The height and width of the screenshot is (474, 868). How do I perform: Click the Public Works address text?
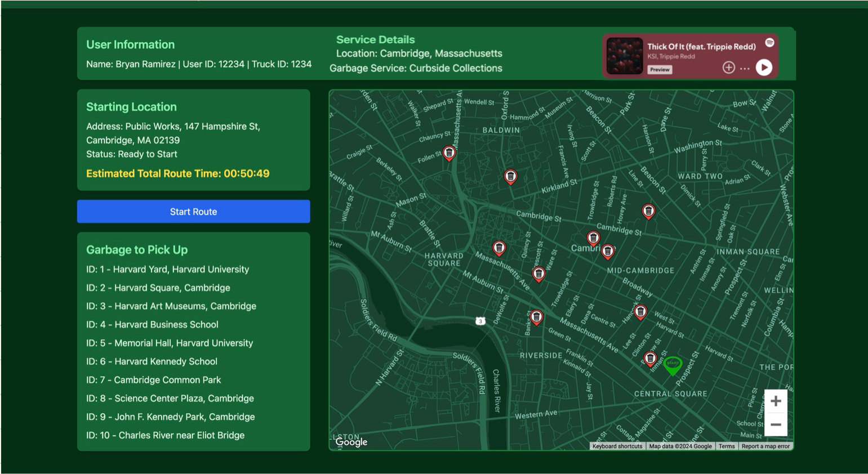173,133
